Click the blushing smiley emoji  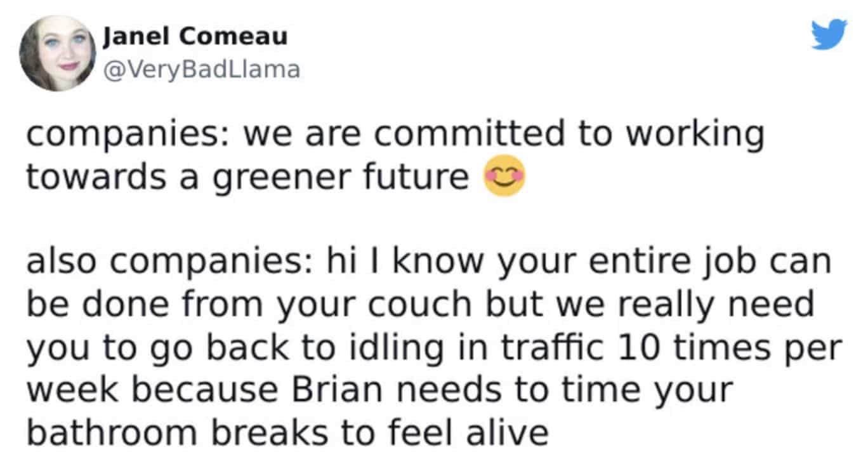point(504,178)
